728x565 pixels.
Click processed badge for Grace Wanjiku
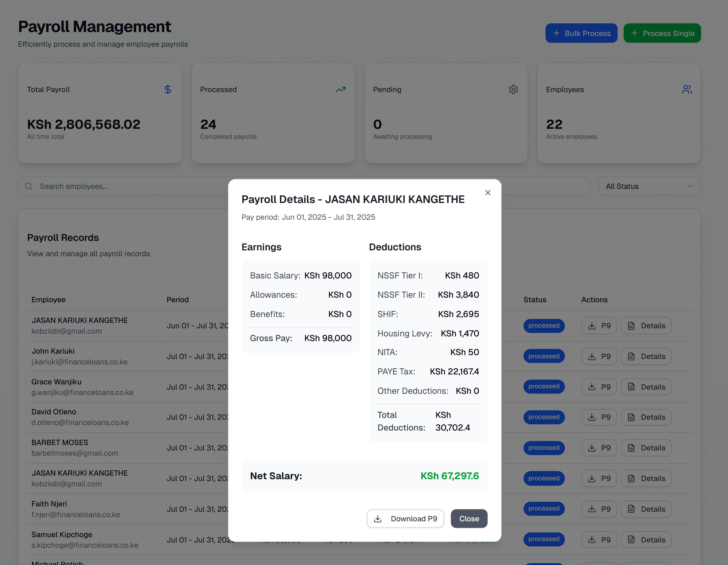click(544, 386)
